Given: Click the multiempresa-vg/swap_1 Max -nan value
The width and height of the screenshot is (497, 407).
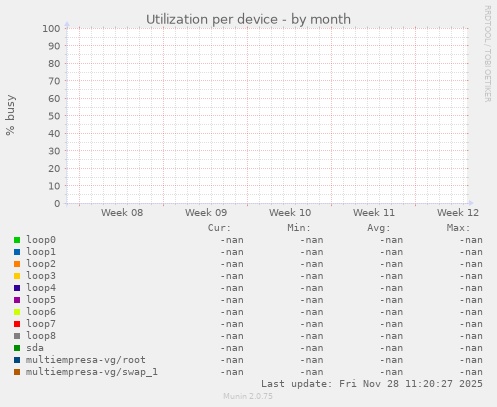Looking at the screenshot, I should [x=471, y=372].
